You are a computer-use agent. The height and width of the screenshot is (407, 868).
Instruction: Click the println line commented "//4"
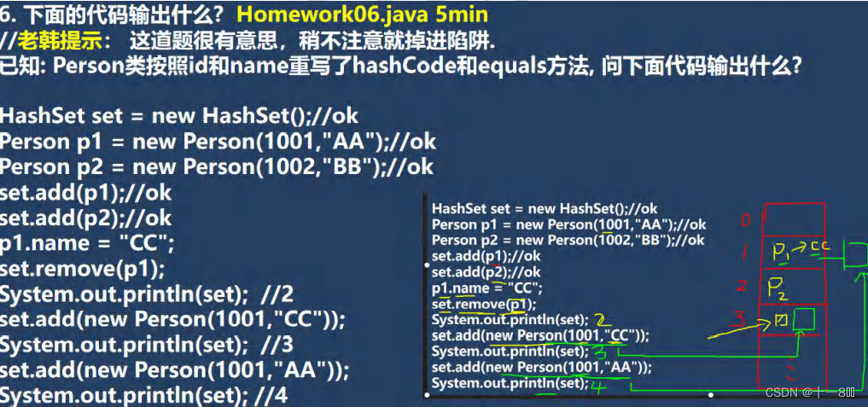[x=144, y=395]
